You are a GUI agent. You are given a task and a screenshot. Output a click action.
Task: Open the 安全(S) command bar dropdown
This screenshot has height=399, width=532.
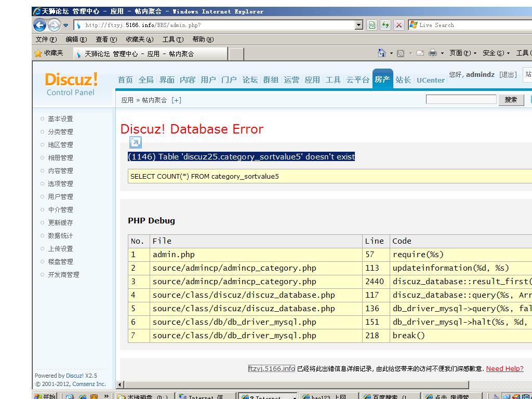[496, 53]
